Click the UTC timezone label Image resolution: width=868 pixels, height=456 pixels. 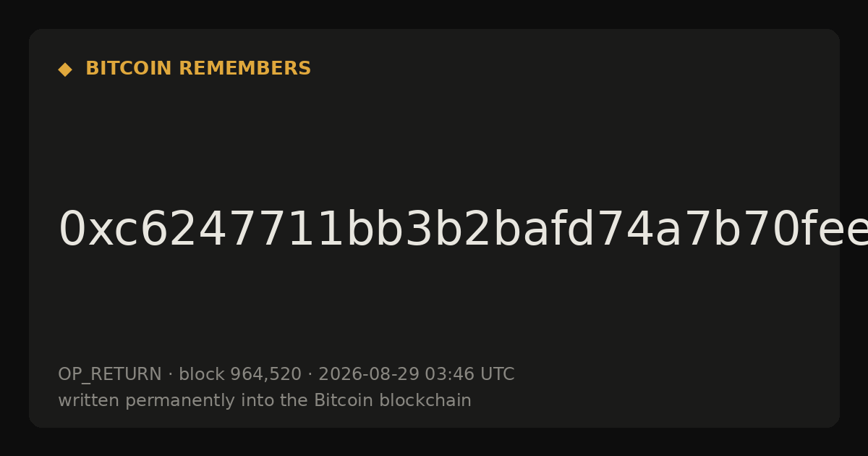(x=497, y=374)
